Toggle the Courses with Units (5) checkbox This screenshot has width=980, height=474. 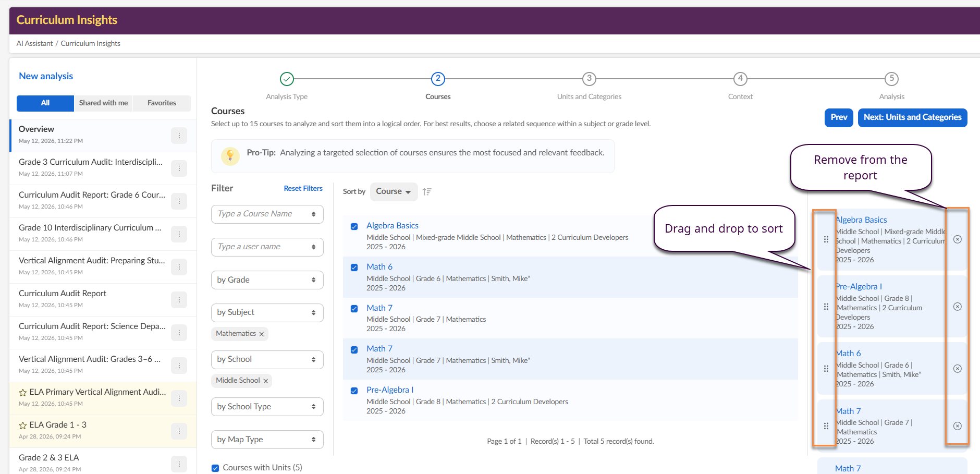[x=215, y=468]
